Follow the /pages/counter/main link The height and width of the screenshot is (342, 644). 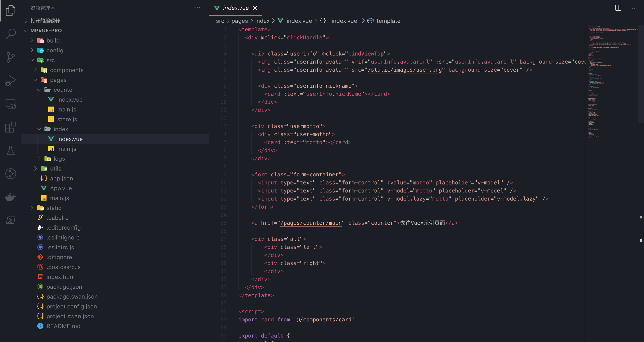click(x=311, y=223)
